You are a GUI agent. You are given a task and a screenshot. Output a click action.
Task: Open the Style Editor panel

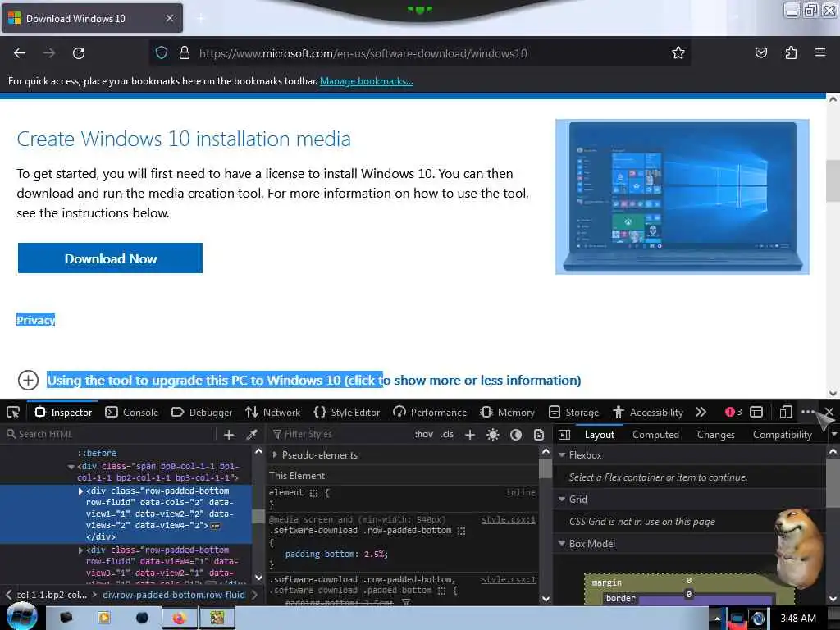[x=347, y=412]
